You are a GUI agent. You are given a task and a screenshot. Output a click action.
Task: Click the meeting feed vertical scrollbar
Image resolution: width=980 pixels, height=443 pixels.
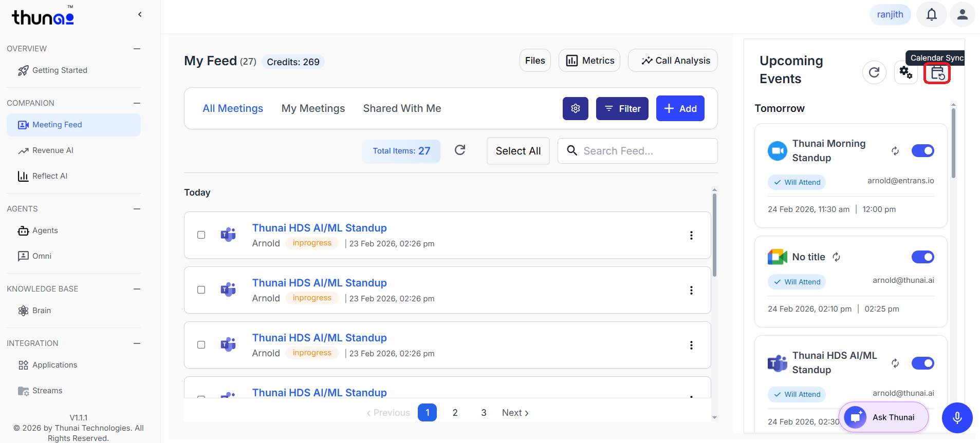(714, 235)
